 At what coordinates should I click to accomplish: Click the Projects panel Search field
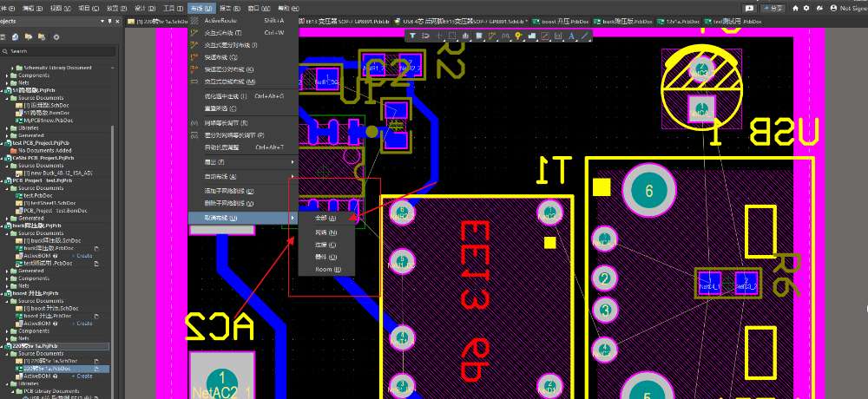tap(58, 51)
